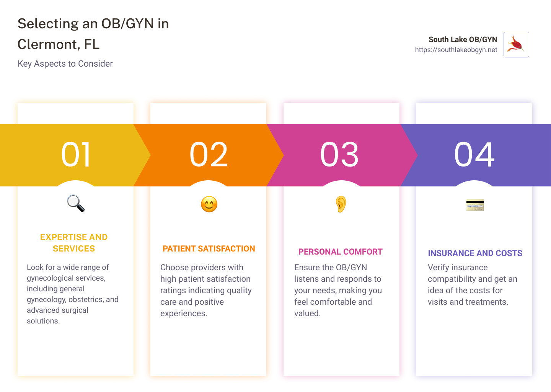Click the Insurance and Costs heading

click(475, 253)
